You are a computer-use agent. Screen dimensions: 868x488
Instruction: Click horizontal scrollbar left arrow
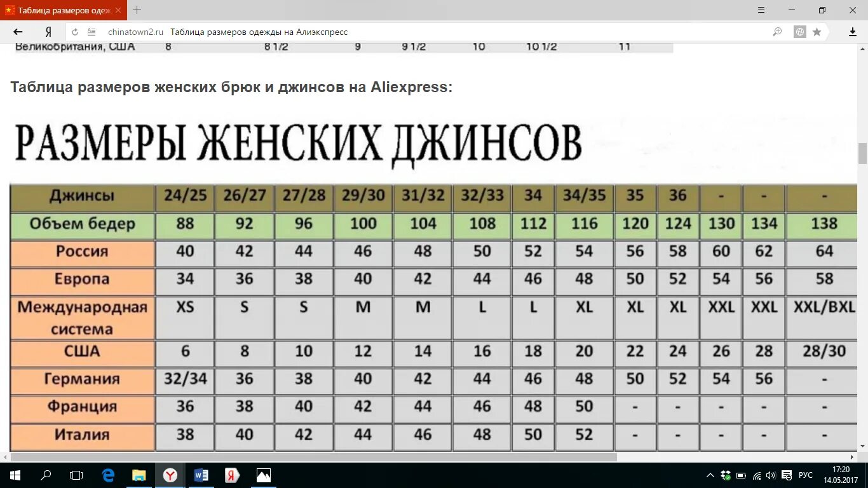tap(5, 457)
